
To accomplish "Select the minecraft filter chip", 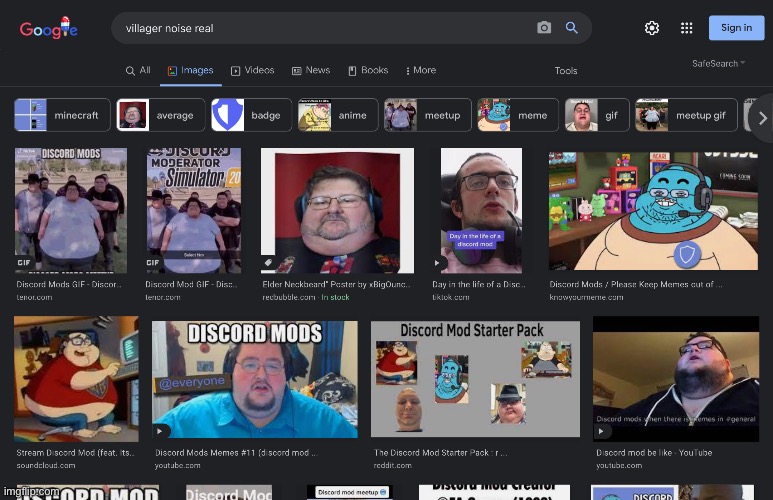I will 62,115.
